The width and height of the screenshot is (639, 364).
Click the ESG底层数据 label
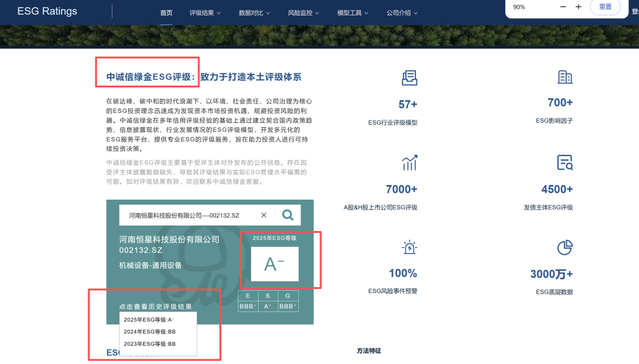click(554, 292)
